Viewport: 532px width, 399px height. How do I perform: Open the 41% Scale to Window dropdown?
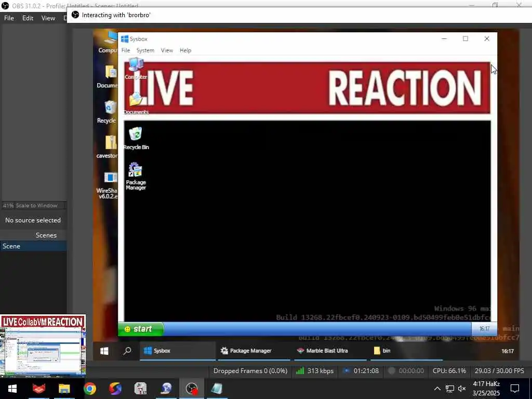point(33,205)
